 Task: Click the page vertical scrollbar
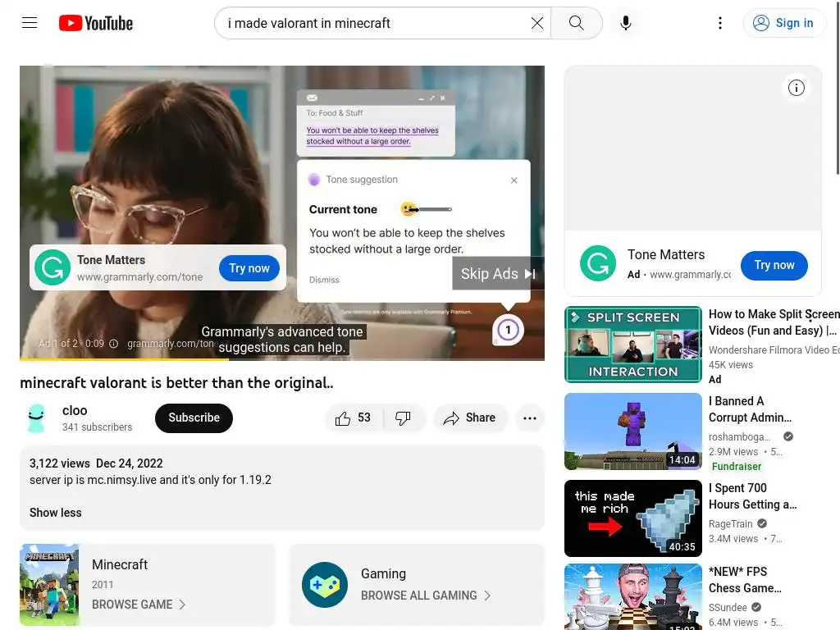click(838, 89)
